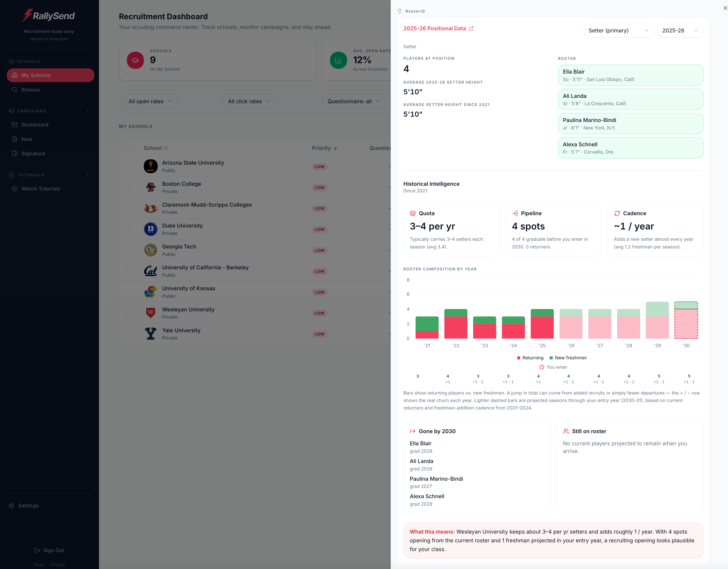The image size is (728, 569).
Task: Click the Arizona State University logo
Action: click(x=151, y=166)
